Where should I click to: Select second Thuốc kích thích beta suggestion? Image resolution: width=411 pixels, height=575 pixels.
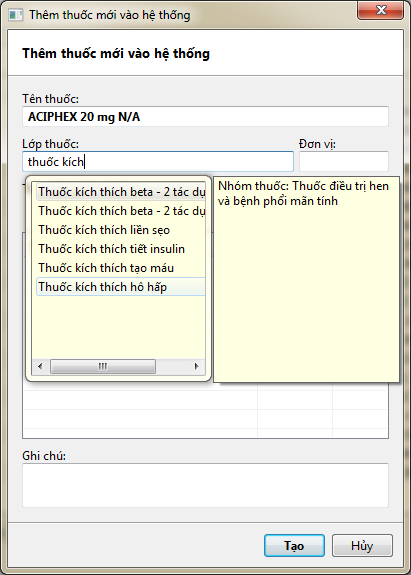(121, 211)
